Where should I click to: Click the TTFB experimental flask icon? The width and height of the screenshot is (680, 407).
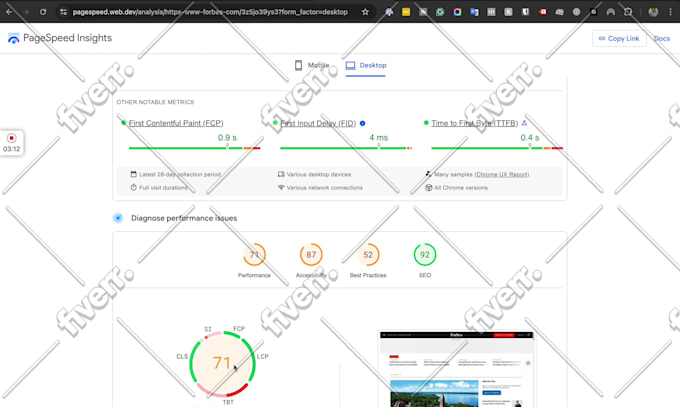524,123
